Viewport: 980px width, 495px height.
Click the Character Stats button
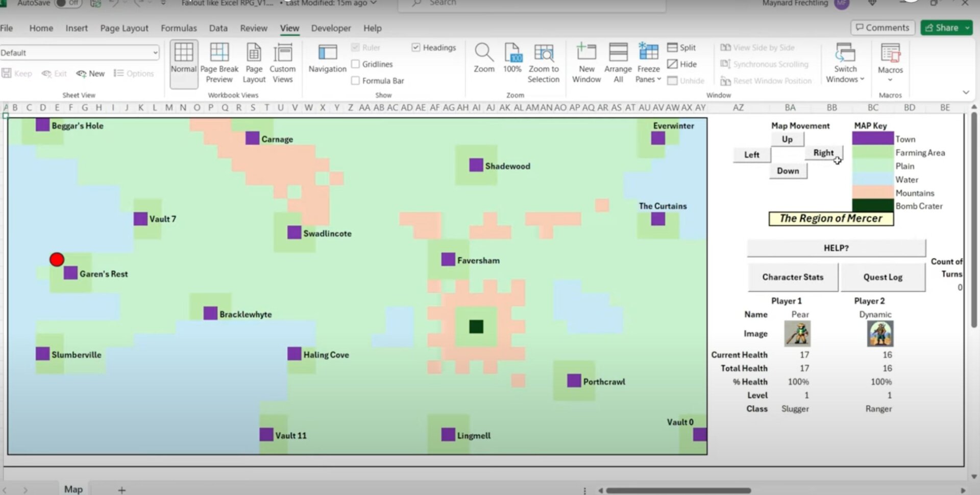(x=792, y=277)
